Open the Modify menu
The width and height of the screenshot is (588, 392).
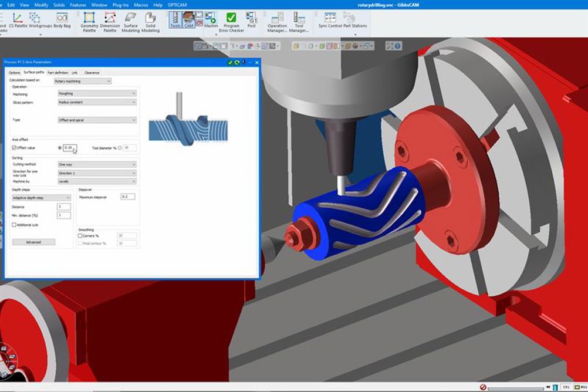(x=41, y=5)
